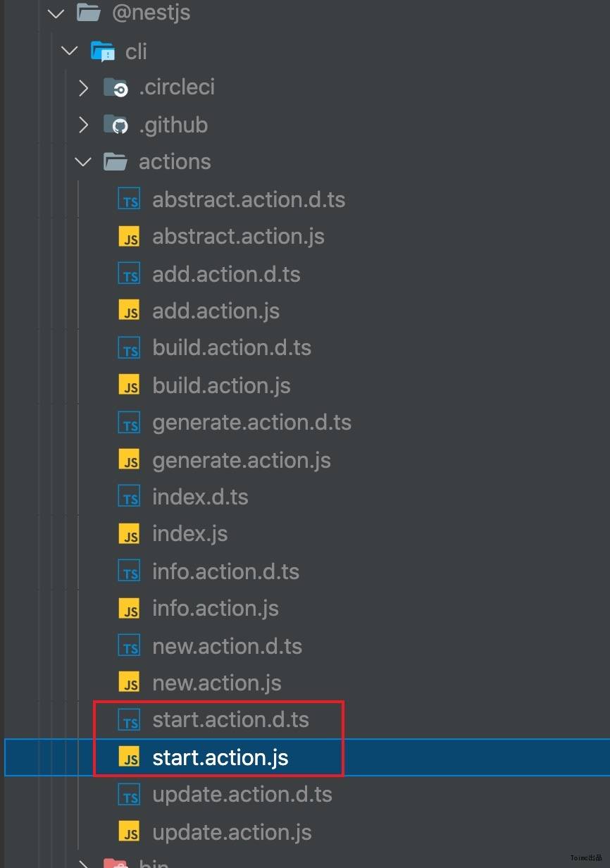
Task: Collapse the @nestjs folder chevron
Action: [x=56, y=13]
